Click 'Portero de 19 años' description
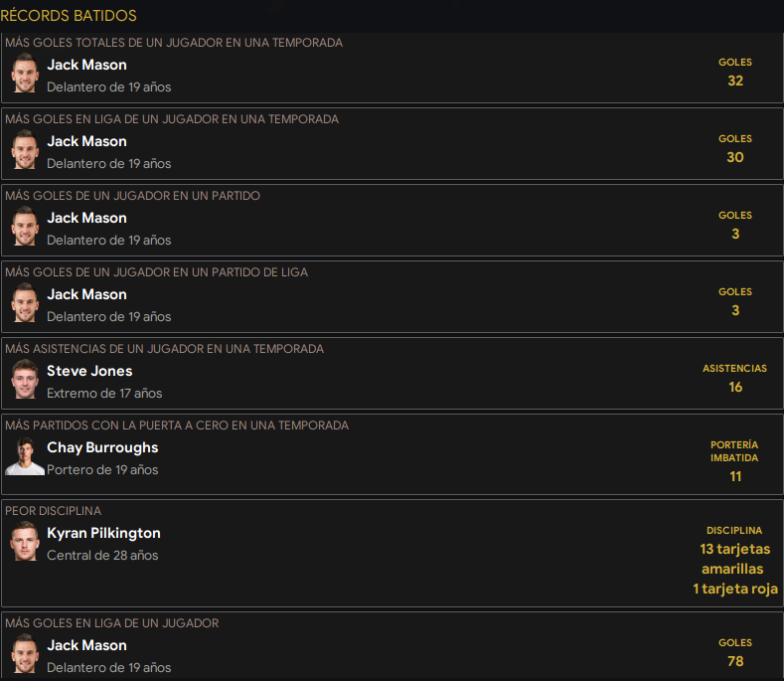 pyautogui.click(x=102, y=470)
